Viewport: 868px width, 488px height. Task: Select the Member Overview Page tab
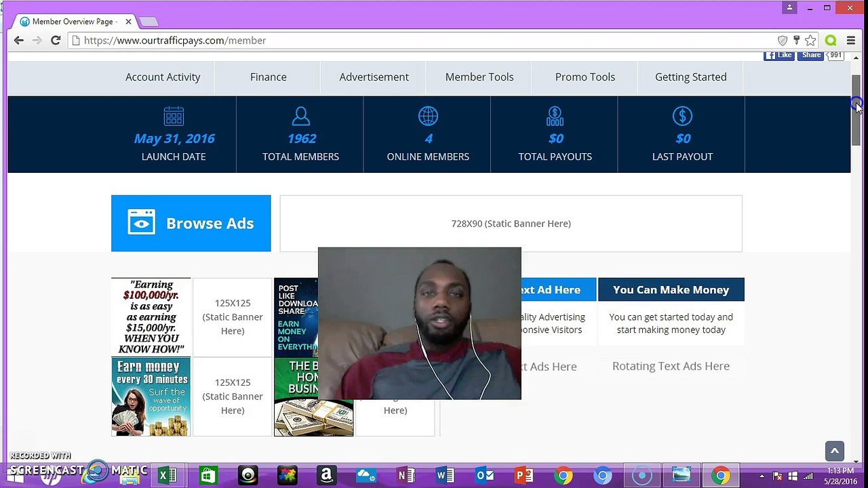pos(76,22)
